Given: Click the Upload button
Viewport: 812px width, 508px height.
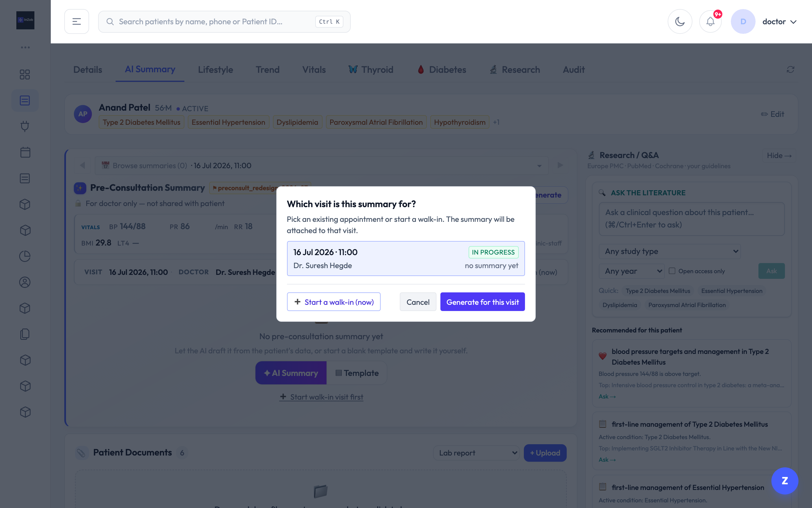Looking at the screenshot, I should pyautogui.click(x=545, y=453).
